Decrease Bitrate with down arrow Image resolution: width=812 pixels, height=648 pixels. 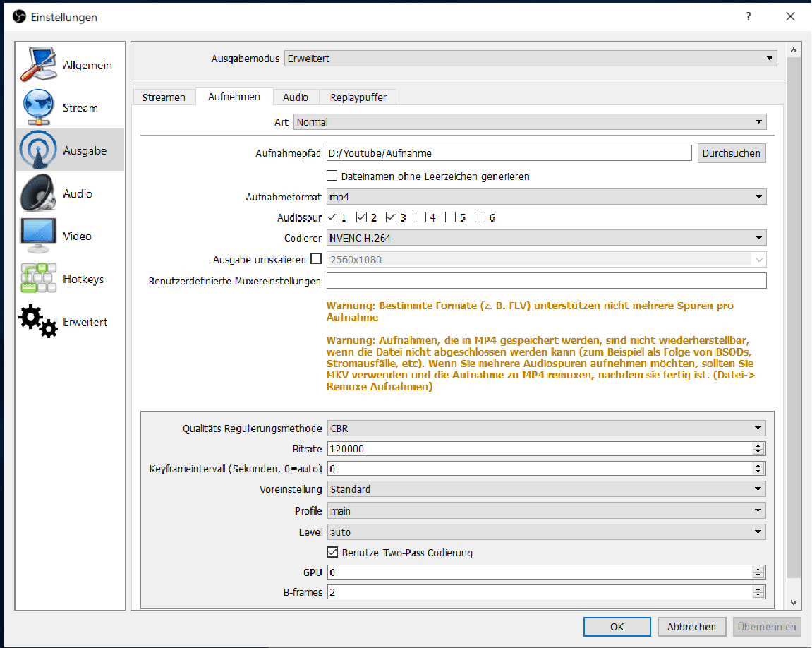(758, 452)
